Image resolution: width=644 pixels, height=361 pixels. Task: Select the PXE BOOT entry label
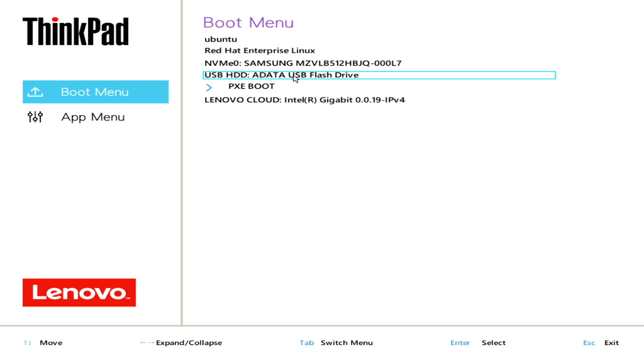tap(251, 86)
